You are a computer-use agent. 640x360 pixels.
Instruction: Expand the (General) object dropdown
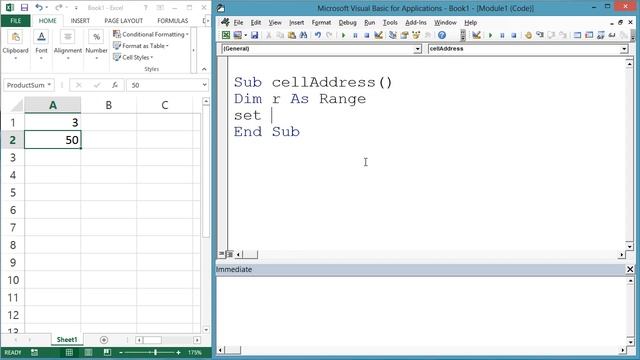click(x=417, y=49)
